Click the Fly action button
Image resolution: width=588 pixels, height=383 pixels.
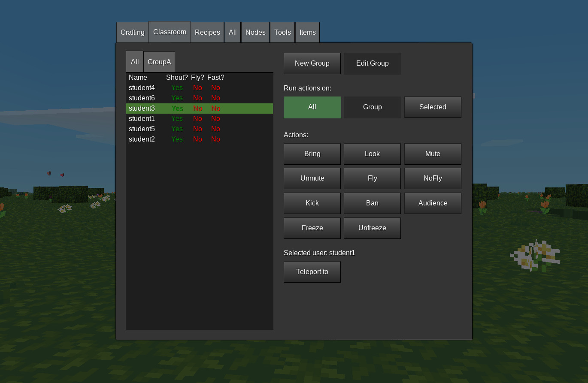point(372,178)
